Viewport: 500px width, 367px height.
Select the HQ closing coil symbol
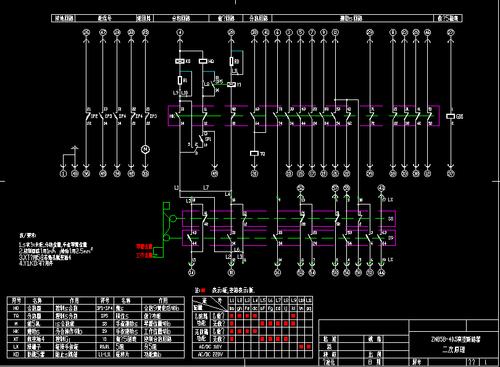[203, 61]
